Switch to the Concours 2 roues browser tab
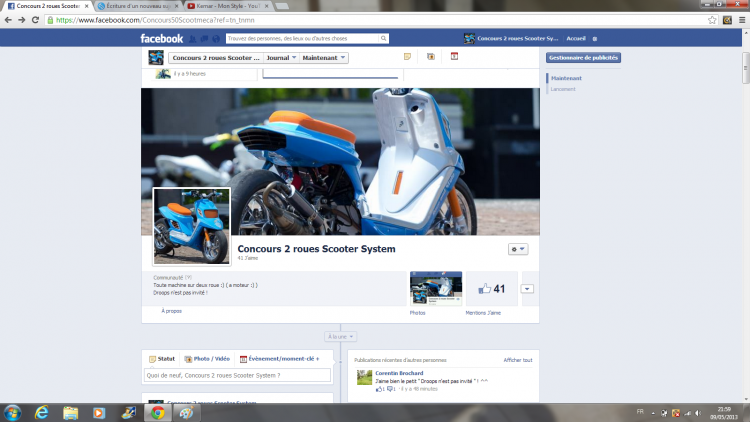The width and height of the screenshot is (750, 422). 47,6
